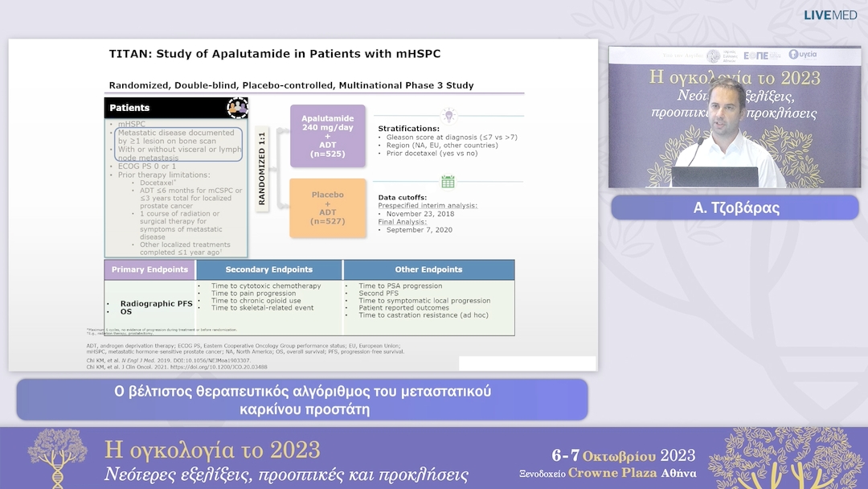Click the green calendar data cutoffs icon
Image resolution: width=868 pixels, height=489 pixels.
click(x=448, y=182)
